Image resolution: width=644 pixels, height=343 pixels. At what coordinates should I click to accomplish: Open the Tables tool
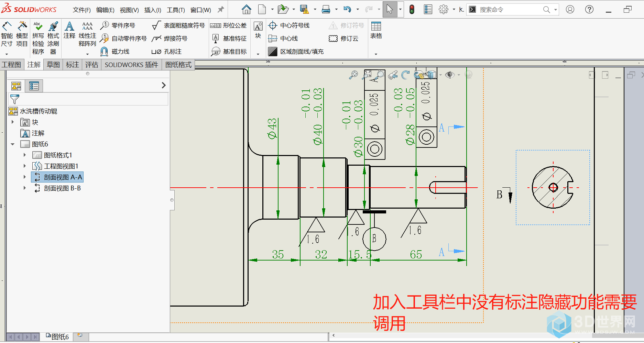pyautogui.click(x=376, y=30)
